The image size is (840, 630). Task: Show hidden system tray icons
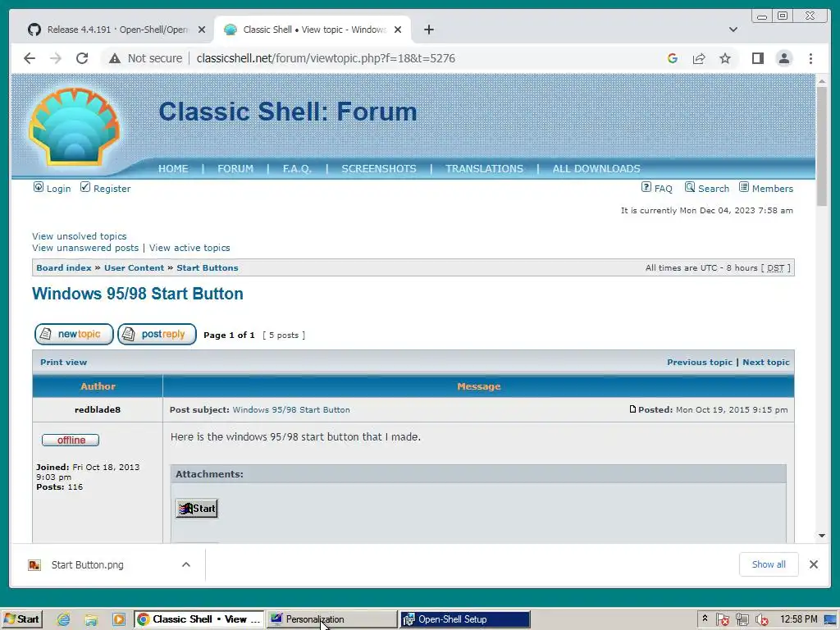(x=705, y=619)
